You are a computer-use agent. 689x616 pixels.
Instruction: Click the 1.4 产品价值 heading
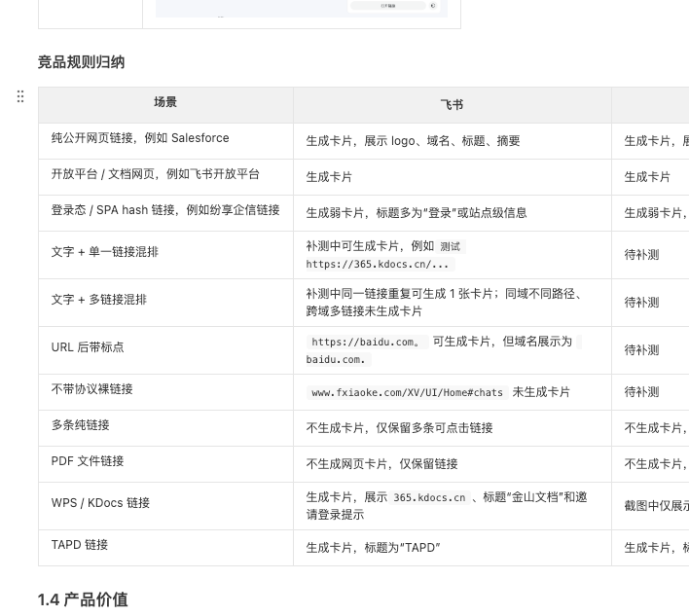point(83,599)
